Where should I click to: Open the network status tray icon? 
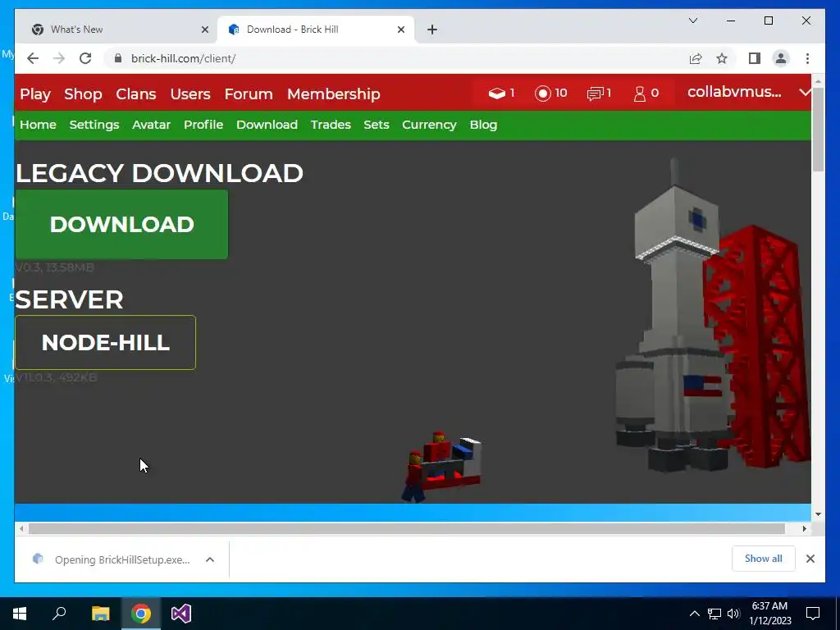tap(714, 614)
